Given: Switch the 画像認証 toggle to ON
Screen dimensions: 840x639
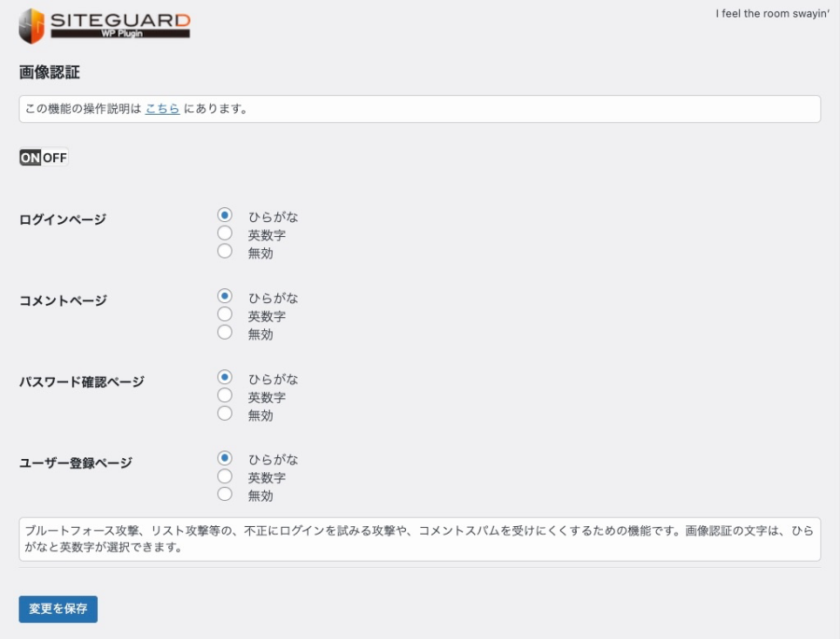Looking at the screenshot, I should click(x=30, y=158).
